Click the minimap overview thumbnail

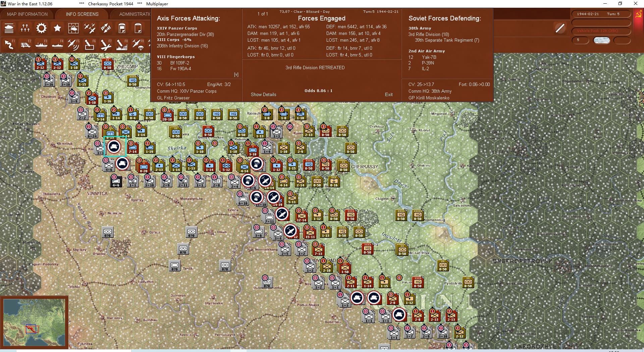click(34, 322)
